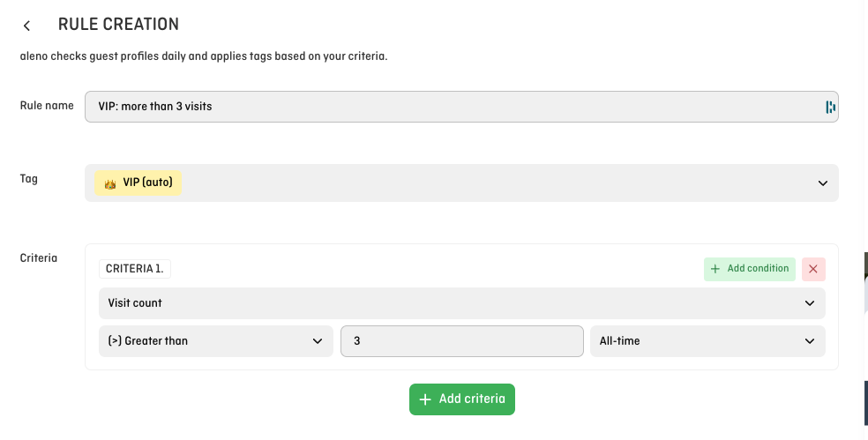
Task: Click the chevron on Greater than dropdown
Action: (318, 341)
